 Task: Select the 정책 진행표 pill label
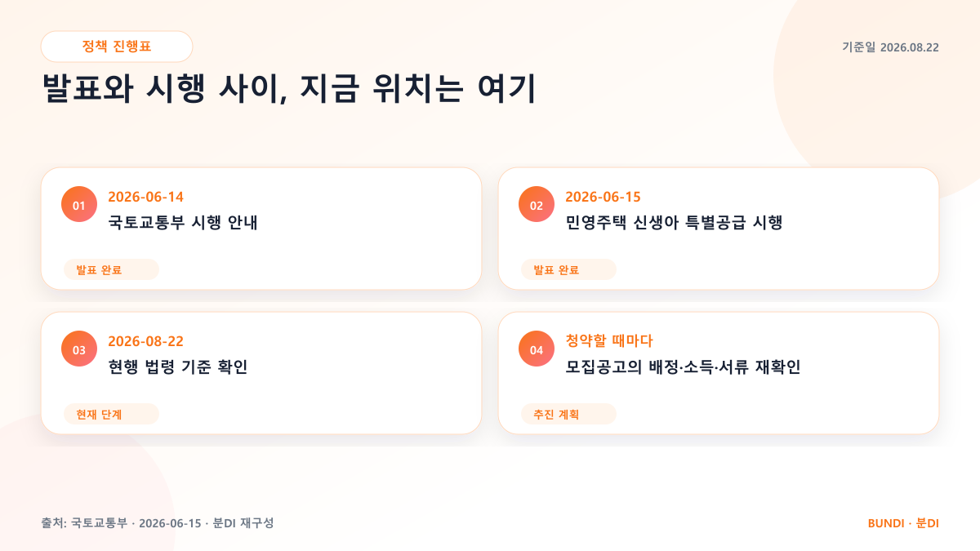(117, 47)
